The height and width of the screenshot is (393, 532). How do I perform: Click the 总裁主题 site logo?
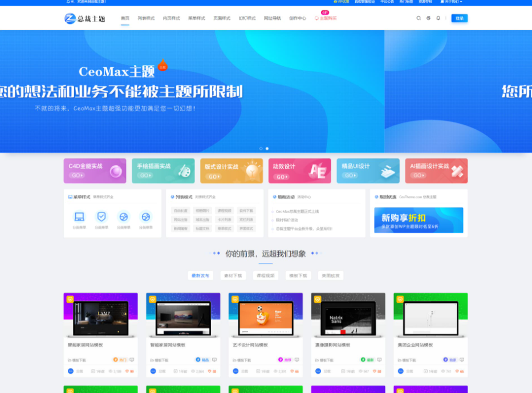coord(85,18)
